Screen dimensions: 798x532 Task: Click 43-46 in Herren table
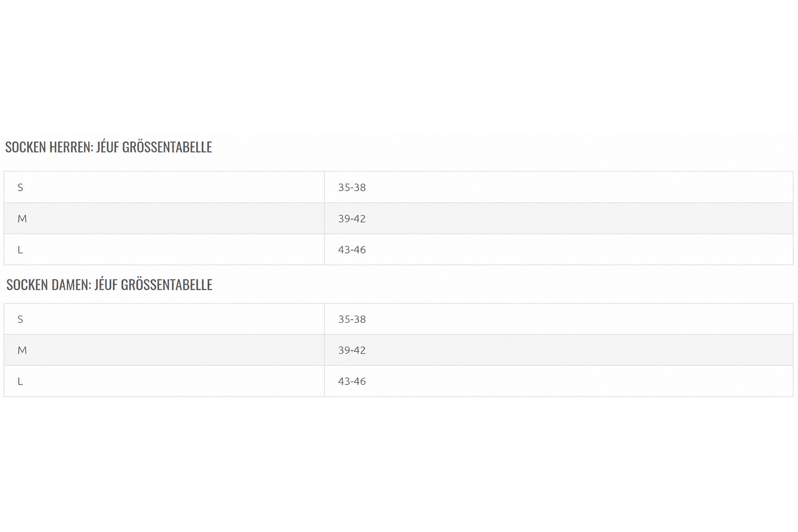click(x=352, y=250)
